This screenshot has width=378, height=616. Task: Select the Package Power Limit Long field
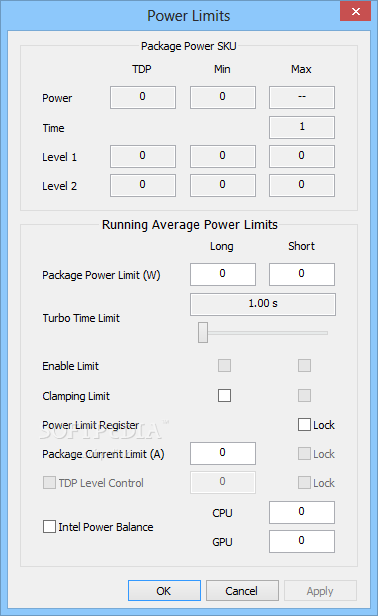(x=223, y=274)
